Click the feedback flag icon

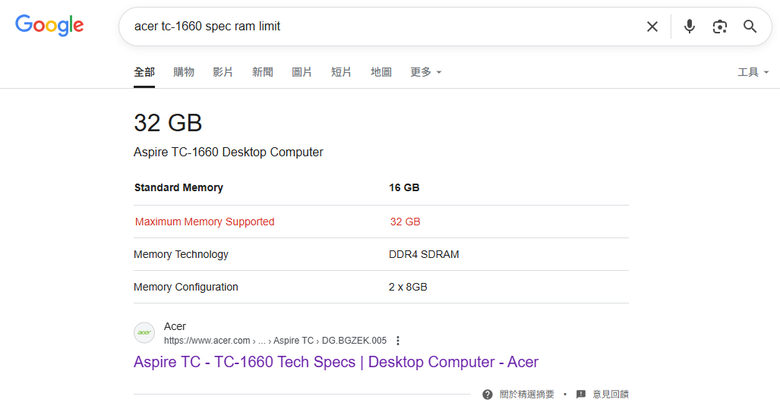pos(581,395)
